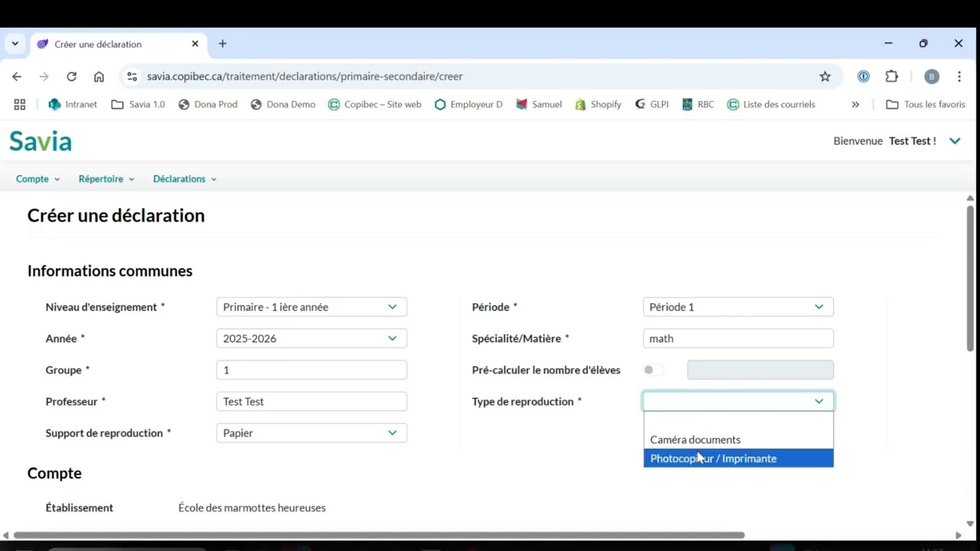Open the Samuel bookmark
Viewport: 980px width, 551px height.
pyautogui.click(x=539, y=104)
